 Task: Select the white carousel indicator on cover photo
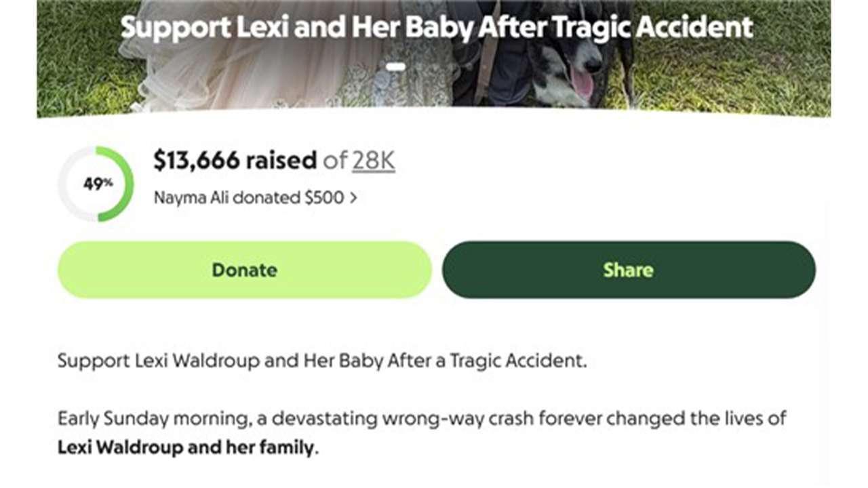[396, 66]
